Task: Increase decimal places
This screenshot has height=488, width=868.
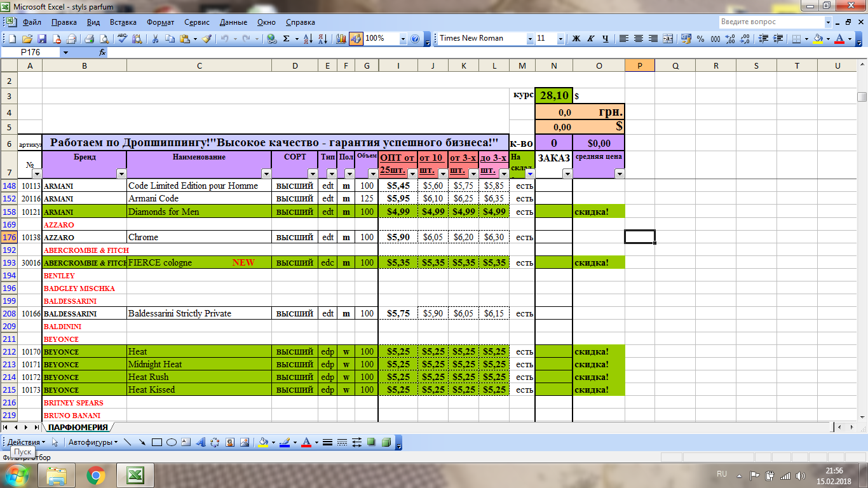Action: (x=729, y=39)
